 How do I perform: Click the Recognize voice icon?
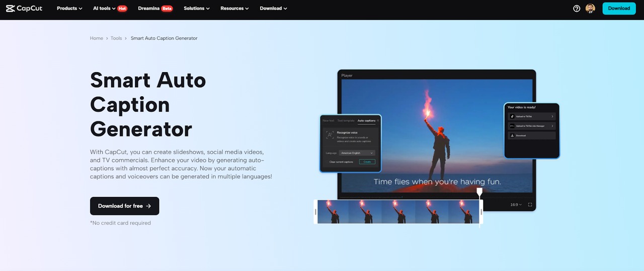[x=330, y=135]
